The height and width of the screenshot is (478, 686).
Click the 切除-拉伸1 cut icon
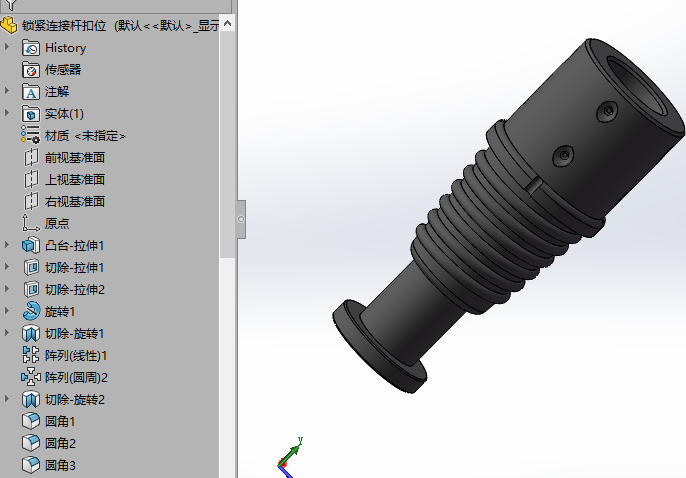[x=31, y=268]
